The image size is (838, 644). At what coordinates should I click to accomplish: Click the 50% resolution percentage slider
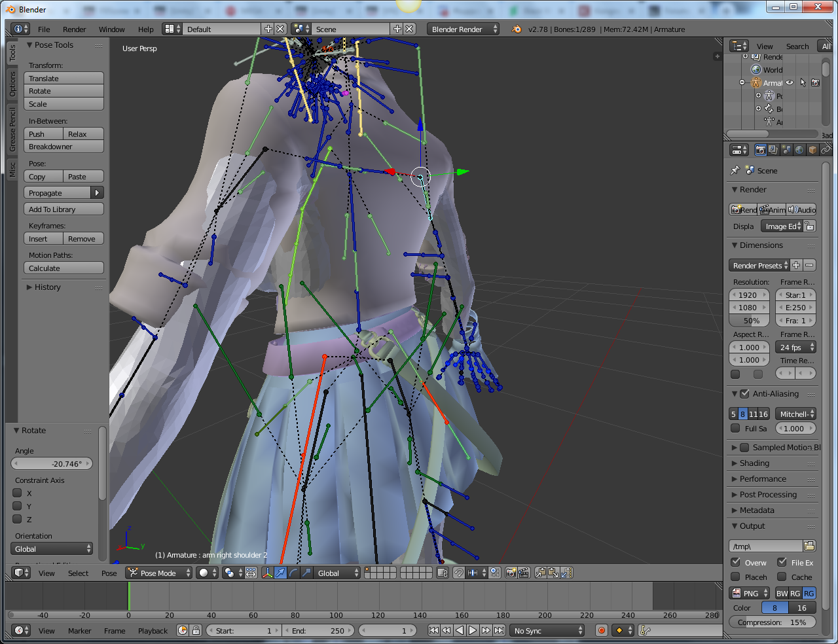point(749,320)
